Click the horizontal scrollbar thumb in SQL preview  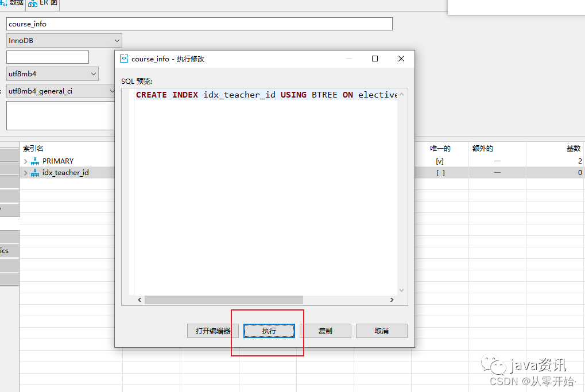(x=224, y=300)
